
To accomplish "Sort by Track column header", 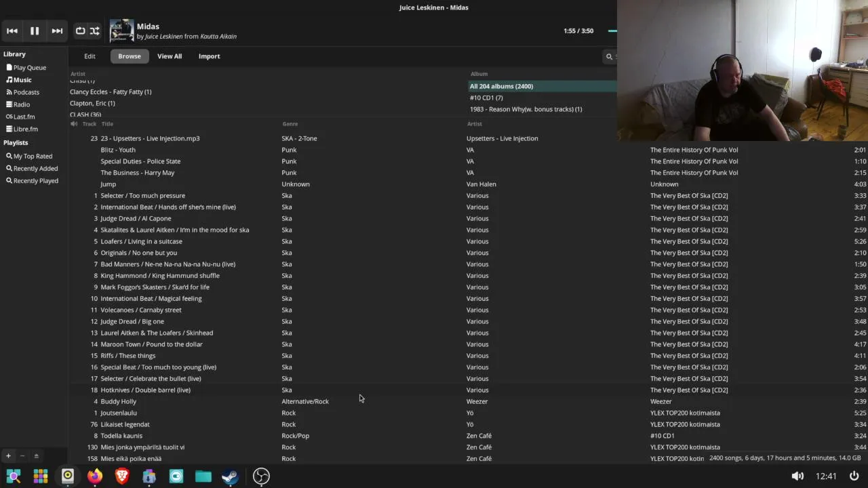I will pos(89,124).
